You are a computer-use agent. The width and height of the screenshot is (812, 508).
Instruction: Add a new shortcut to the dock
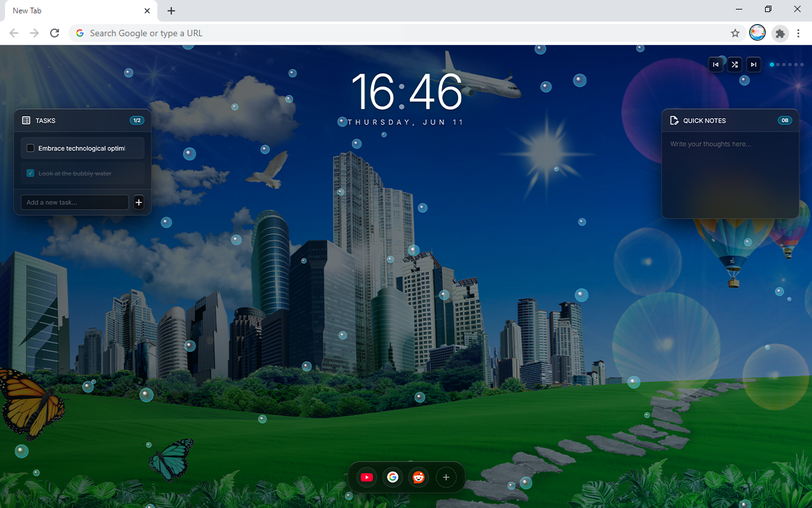point(446,478)
